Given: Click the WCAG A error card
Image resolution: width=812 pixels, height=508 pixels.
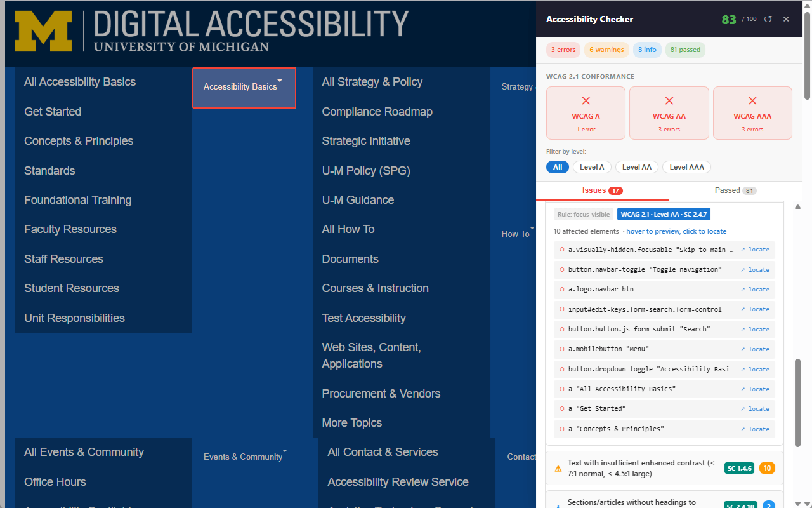Looking at the screenshot, I should pos(586,113).
